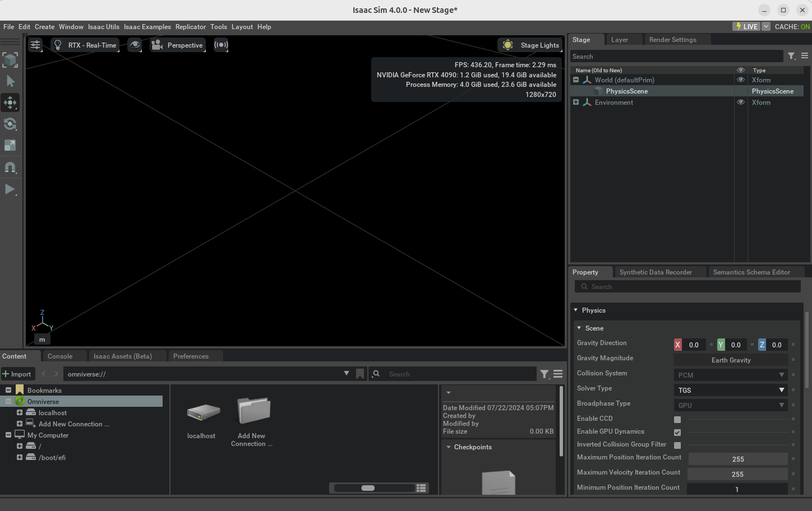Open Synthetic Data Recorder tab

(656, 272)
